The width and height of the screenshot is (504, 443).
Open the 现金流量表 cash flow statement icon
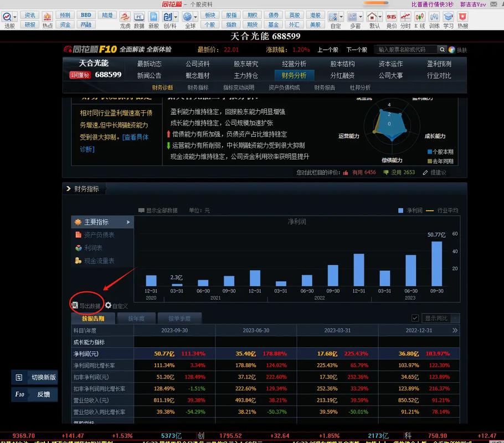(x=78, y=261)
